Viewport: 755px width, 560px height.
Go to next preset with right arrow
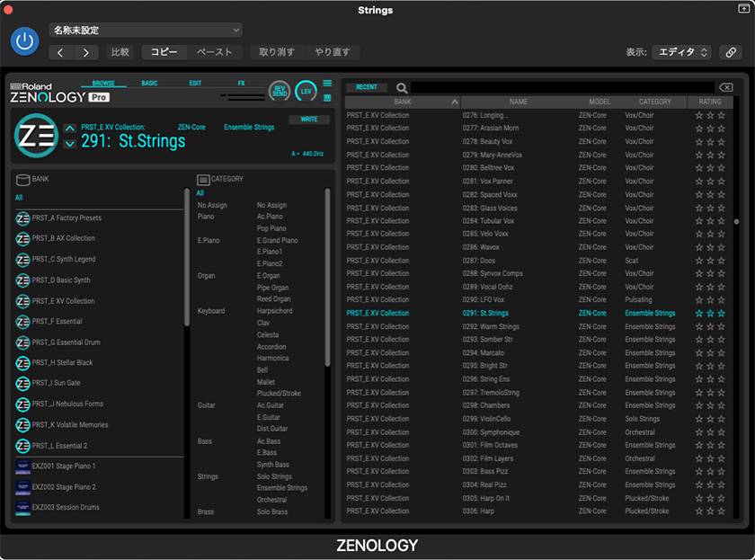[x=85, y=52]
